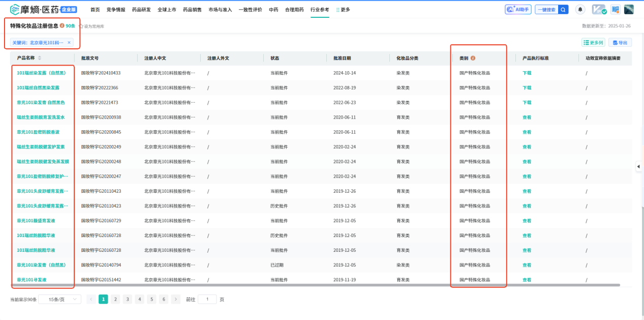Image resolution: width=644 pixels, height=320 pixels.
Task: Click 查看 for 国妆特字G20151442 row
Action: coord(527,280)
